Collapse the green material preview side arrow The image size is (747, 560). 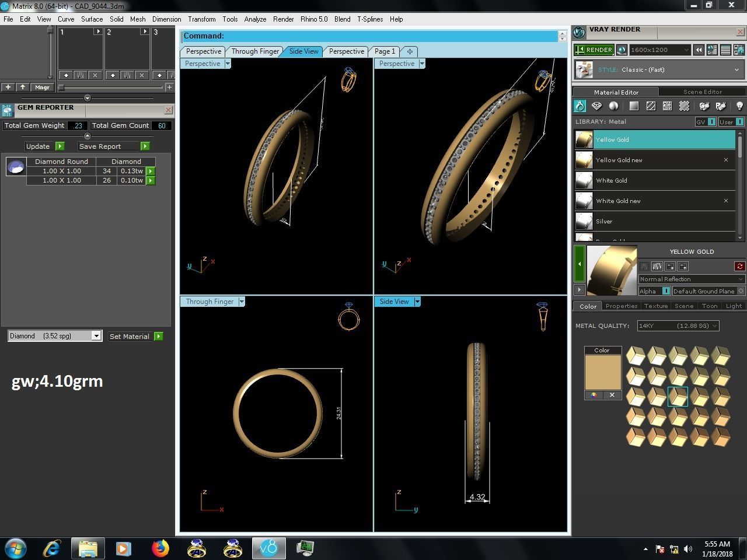click(x=580, y=264)
